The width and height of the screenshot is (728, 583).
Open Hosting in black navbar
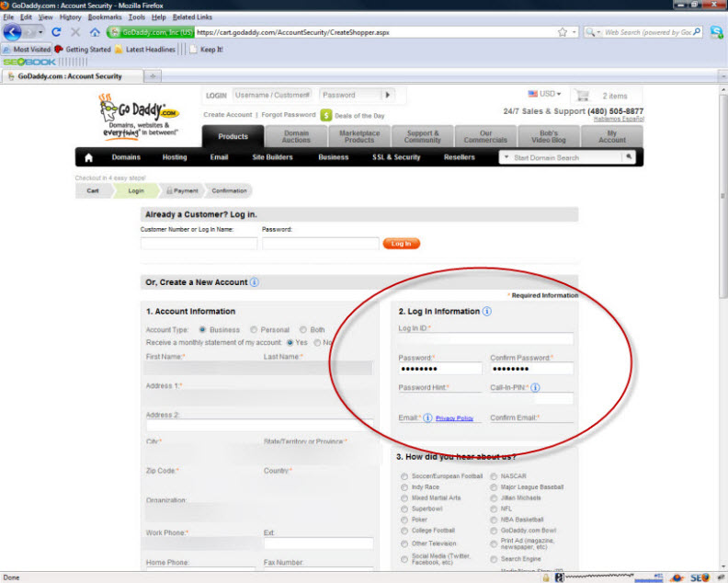click(175, 157)
